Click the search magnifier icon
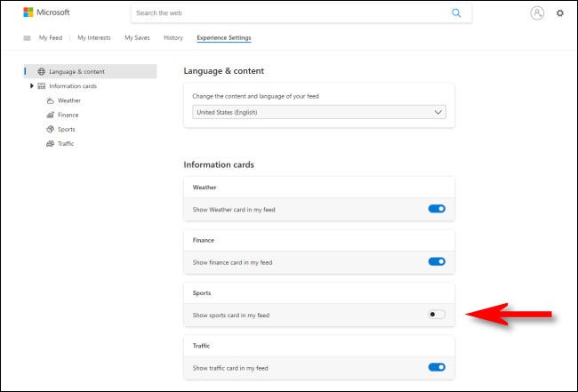Screen dimensions: 578x392 [x=456, y=13]
